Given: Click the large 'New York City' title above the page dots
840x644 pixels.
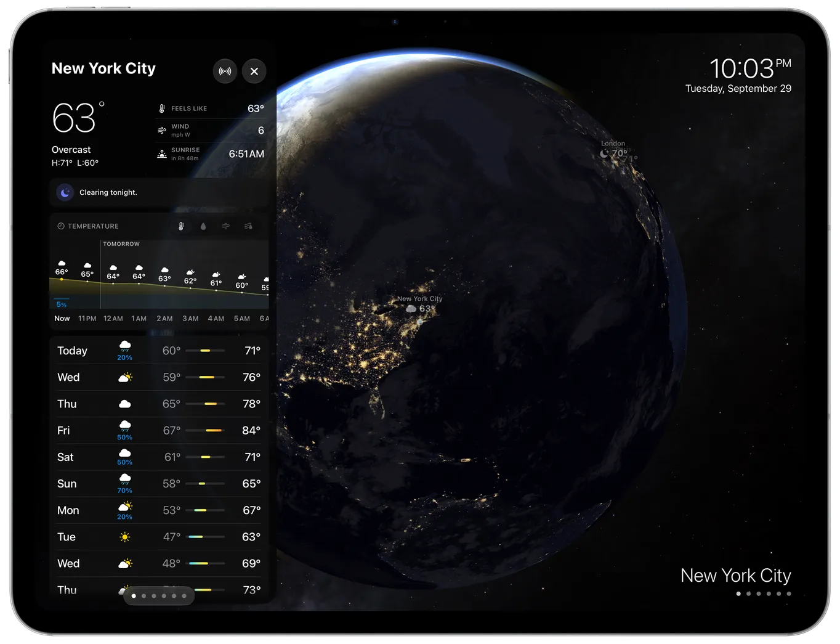Looking at the screenshot, I should pyautogui.click(x=736, y=576).
